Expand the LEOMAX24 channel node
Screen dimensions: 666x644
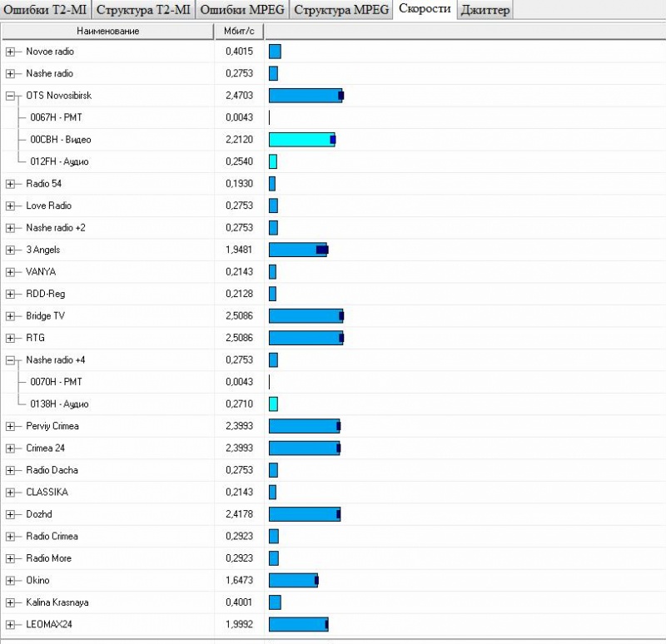tap(11, 624)
